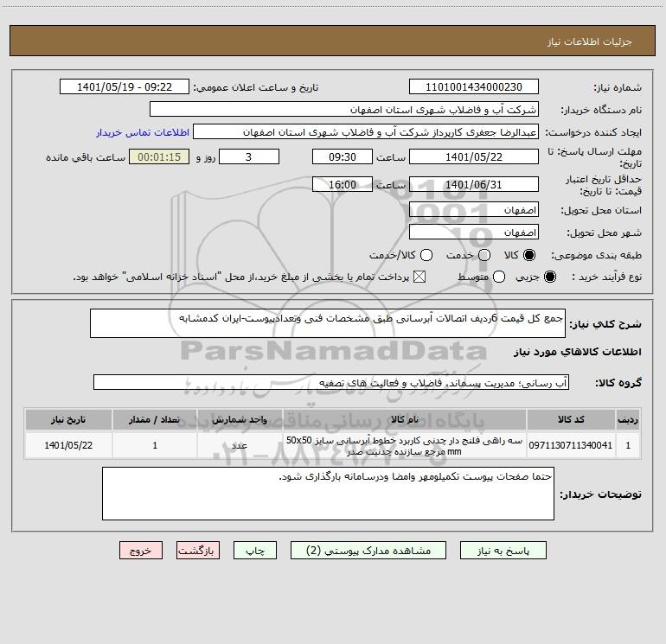The width and height of the screenshot is (666, 644).
Task: Click the remaining time field 00:01:15
Action: 159,156
